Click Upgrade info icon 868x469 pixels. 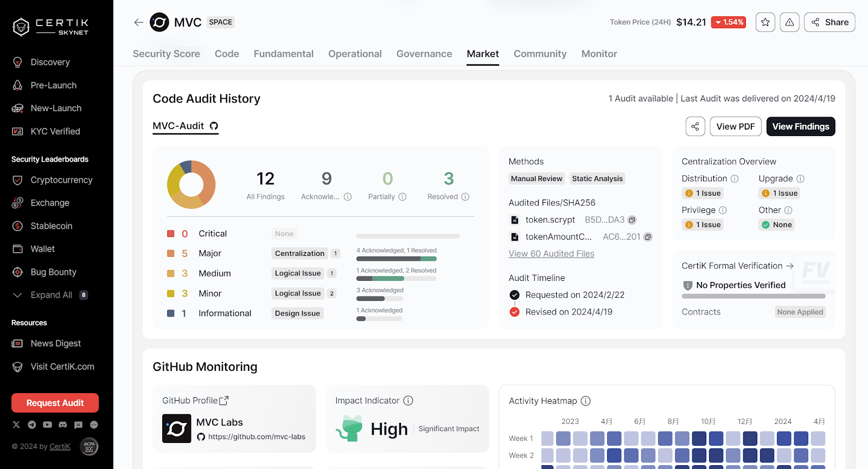pos(800,179)
